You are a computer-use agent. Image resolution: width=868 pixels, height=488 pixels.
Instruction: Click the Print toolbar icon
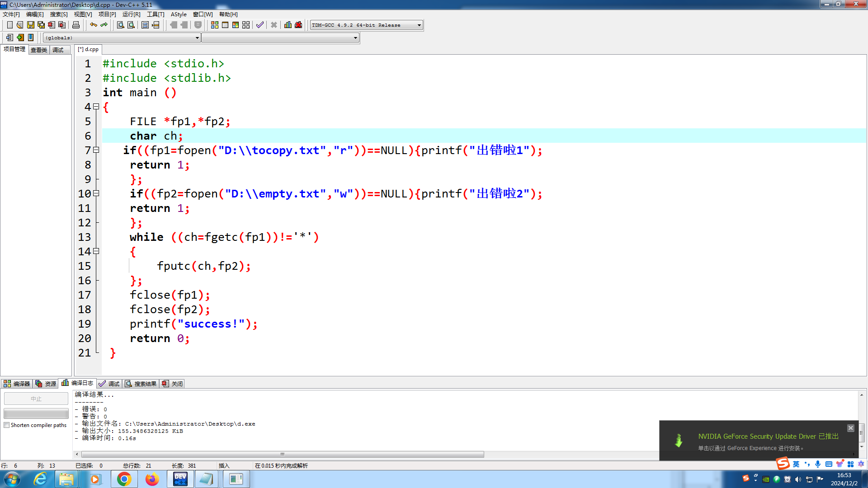(x=76, y=25)
